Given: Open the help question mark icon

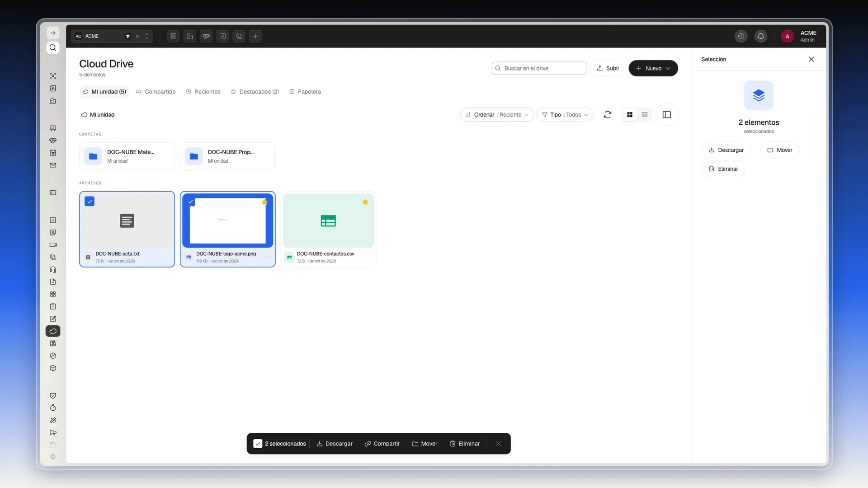Looking at the screenshot, I should coord(741,36).
